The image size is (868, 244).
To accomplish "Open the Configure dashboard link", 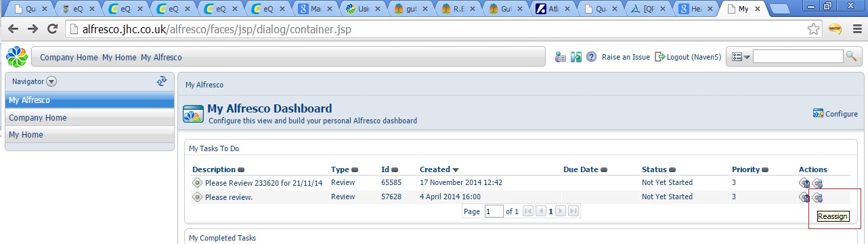I will click(x=842, y=114).
